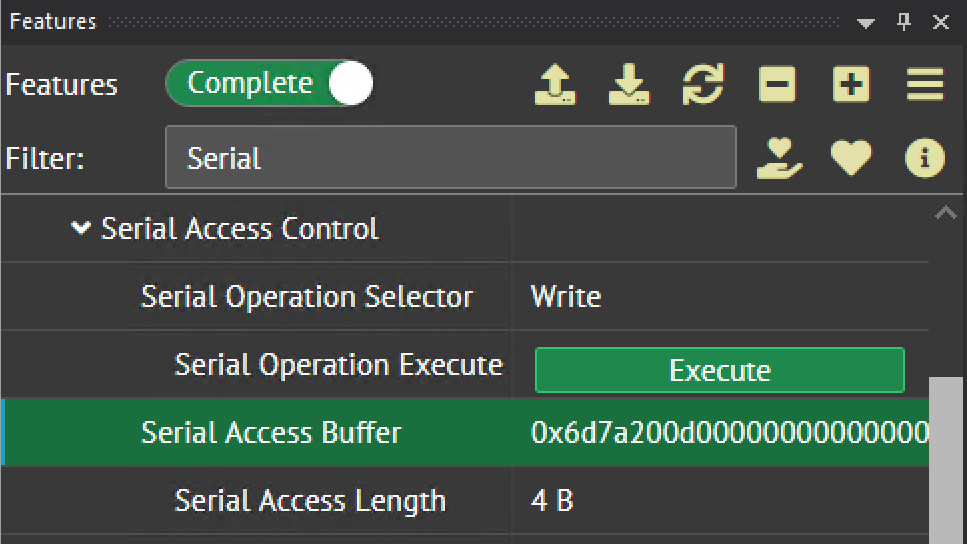Open the info icon beside filter
This screenshot has width=967, height=544.
point(925,158)
